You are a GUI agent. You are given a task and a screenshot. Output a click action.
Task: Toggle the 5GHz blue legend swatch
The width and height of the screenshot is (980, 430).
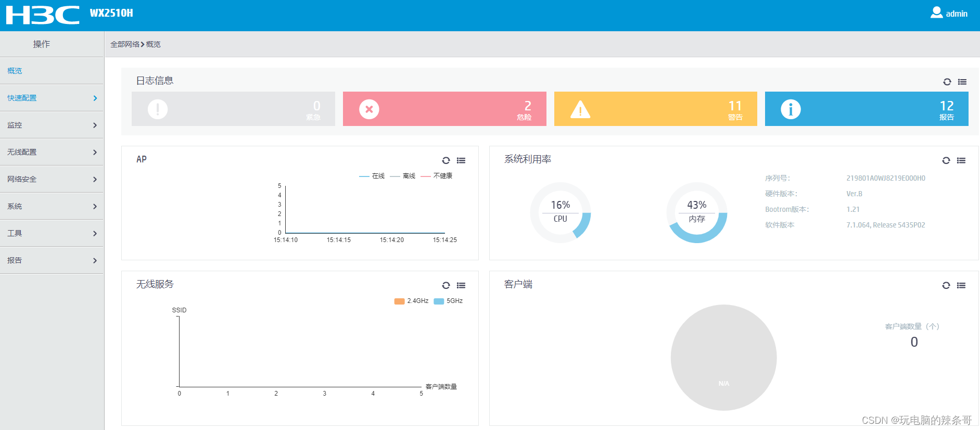pyautogui.click(x=439, y=301)
